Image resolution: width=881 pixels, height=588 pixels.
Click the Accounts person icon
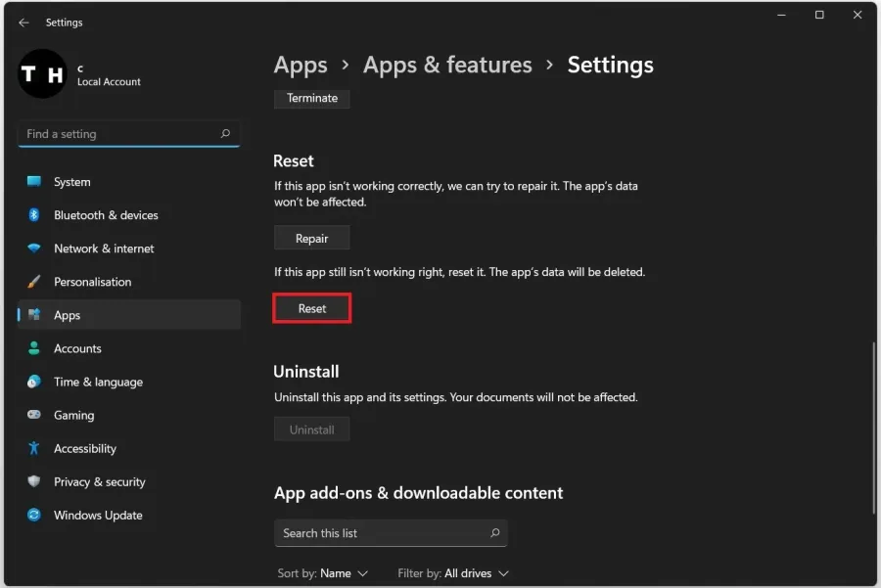(33, 348)
